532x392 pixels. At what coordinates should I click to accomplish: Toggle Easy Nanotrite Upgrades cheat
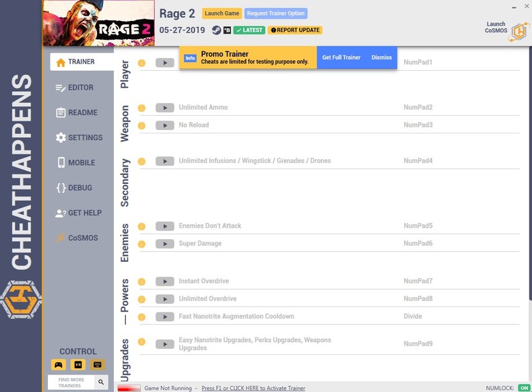click(x=165, y=344)
